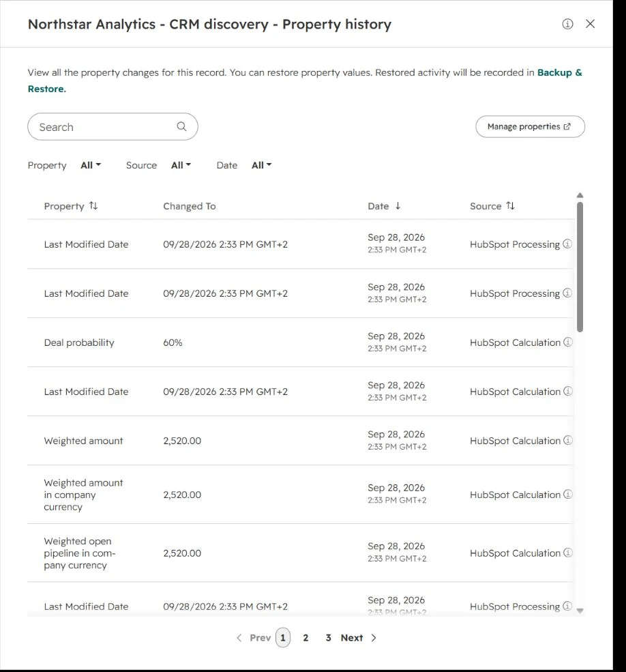The height and width of the screenshot is (672, 626).
Task: Open info icon for Weighted open pipeline row
Action: [x=568, y=553]
